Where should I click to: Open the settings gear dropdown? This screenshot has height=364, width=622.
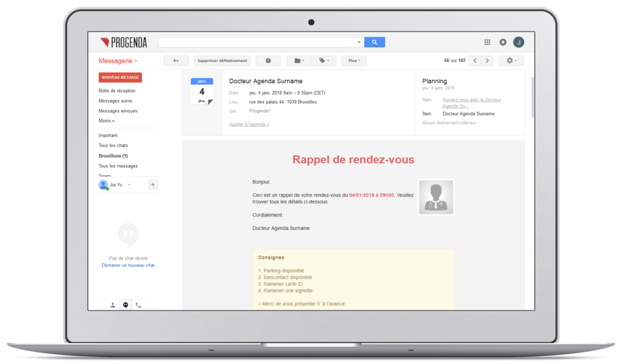tap(511, 61)
